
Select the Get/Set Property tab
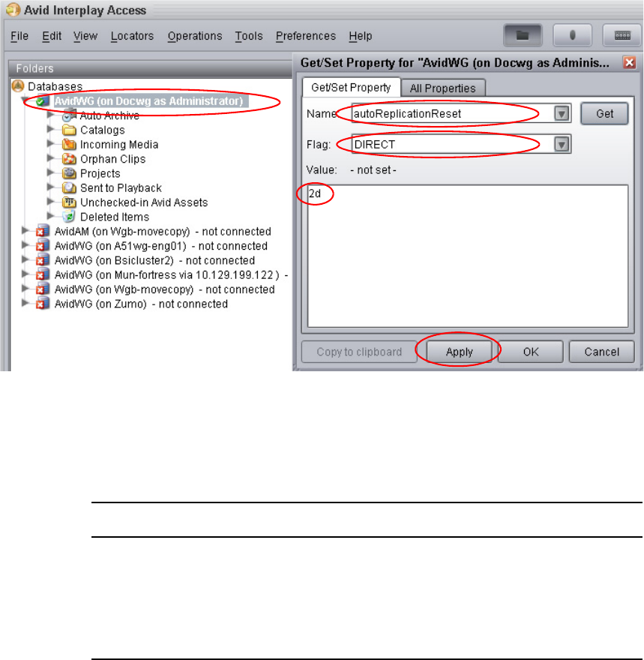[351, 87]
